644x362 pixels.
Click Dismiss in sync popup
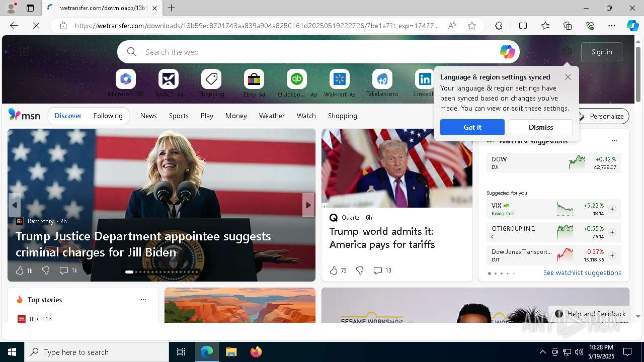541,127
